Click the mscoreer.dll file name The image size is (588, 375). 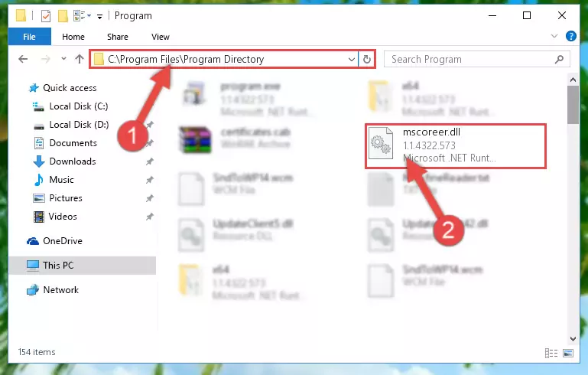click(431, 132)
